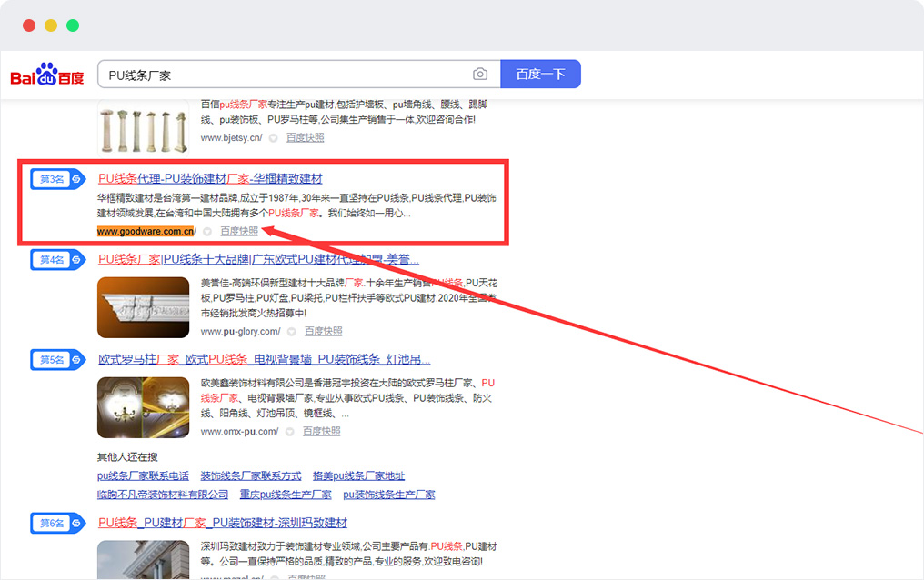Click the 第5名 rank badge
The width and height of the screenshot is (924, 580).
point(58,360)
